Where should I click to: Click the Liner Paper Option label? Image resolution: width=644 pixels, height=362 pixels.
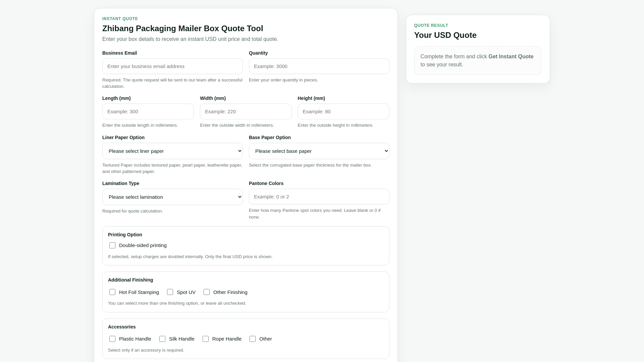point(123,137)
